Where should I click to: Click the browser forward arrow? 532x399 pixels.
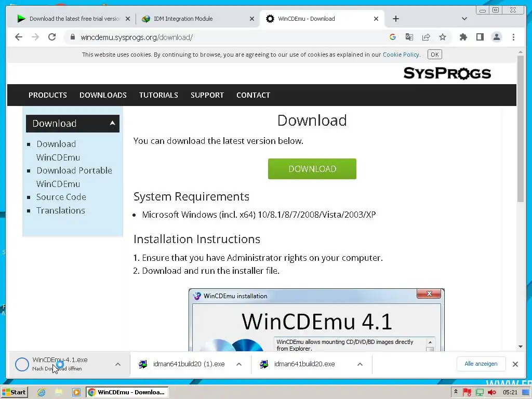[x=35, y=37]
